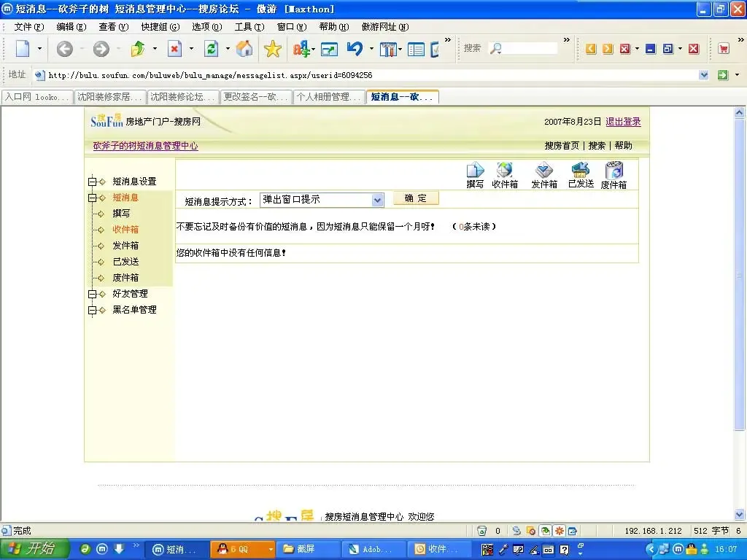Open the Home page icon
747x560 pixels.
click(x=244, y=49)
